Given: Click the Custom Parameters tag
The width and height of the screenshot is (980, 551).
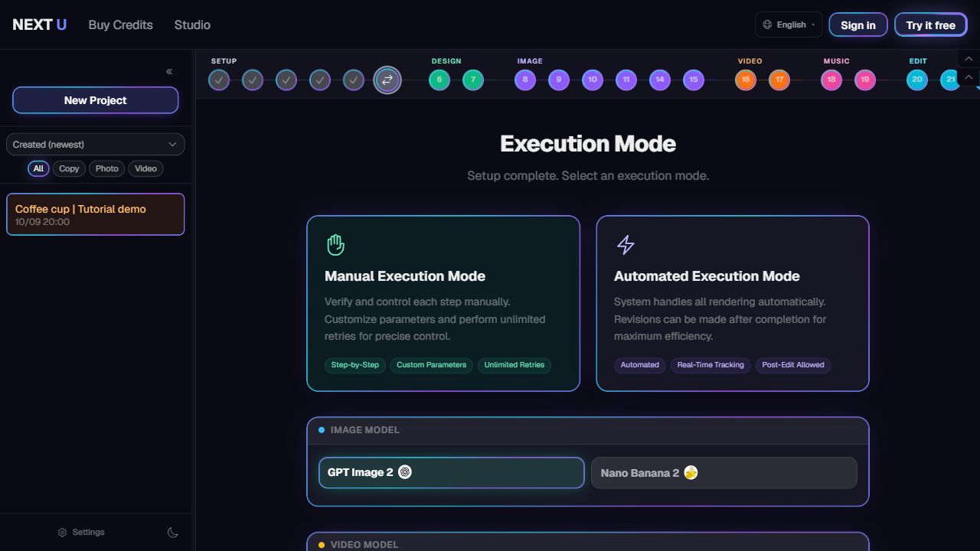Looking at the screenshot, I should coord(431,365).
